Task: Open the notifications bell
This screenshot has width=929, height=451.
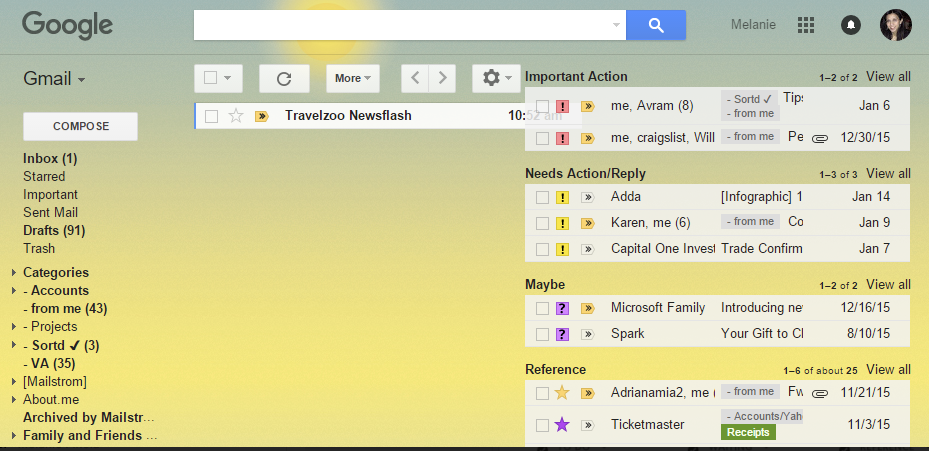Action: coord(851,25)
